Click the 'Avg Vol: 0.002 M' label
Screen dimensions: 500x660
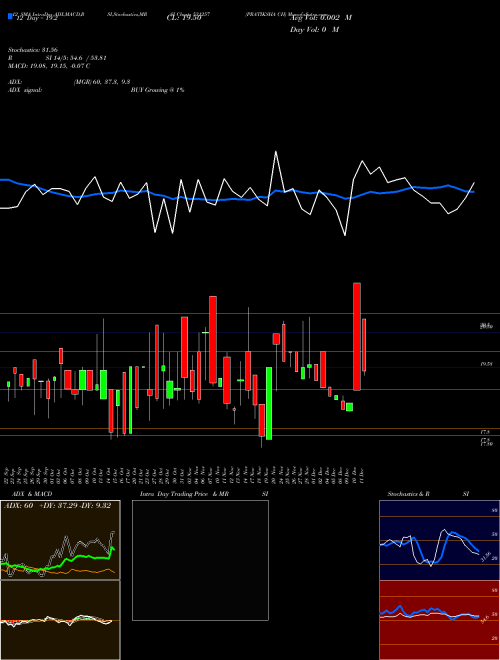tap(321, 18)
